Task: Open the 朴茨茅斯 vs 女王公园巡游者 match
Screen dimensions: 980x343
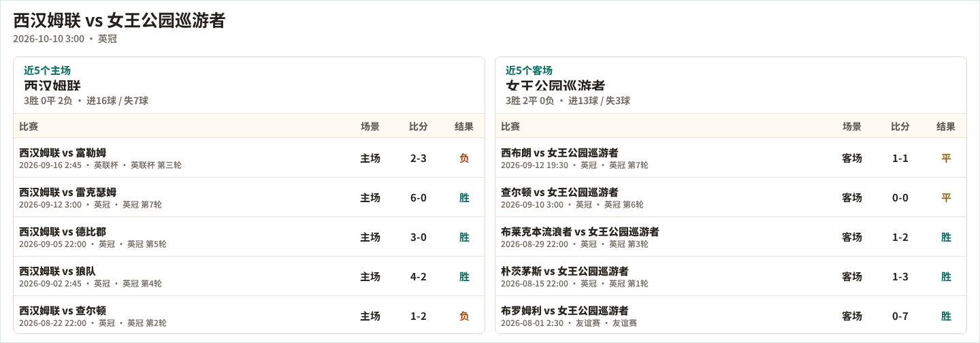Action: 731,276
